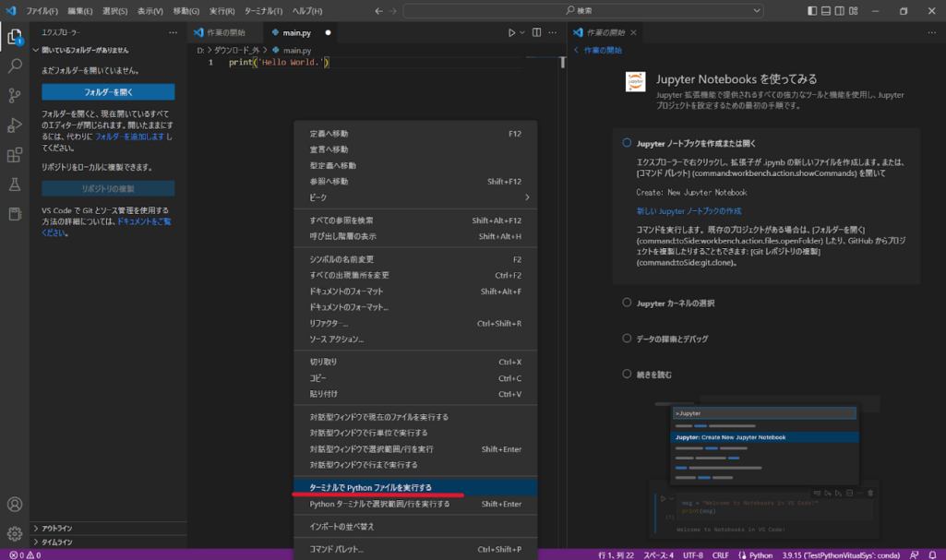Viewport: 946px width, 560px height.
Task: Open the Explorer view in activity bar
Action: pos(15,37)
